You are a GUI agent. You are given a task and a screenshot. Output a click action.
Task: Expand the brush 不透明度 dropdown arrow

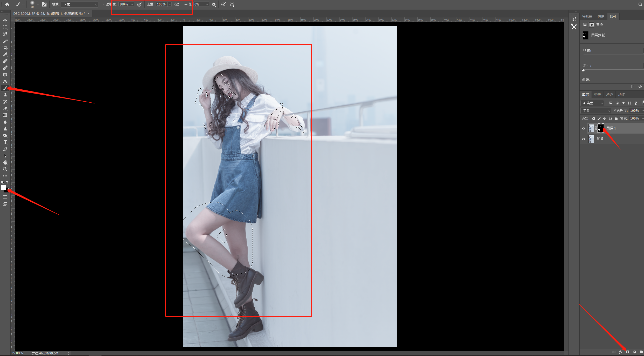[x=132, y=4]
